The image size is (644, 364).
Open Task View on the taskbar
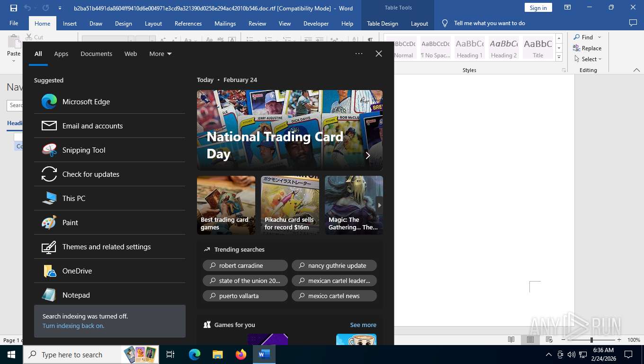[x=171, y=355]
